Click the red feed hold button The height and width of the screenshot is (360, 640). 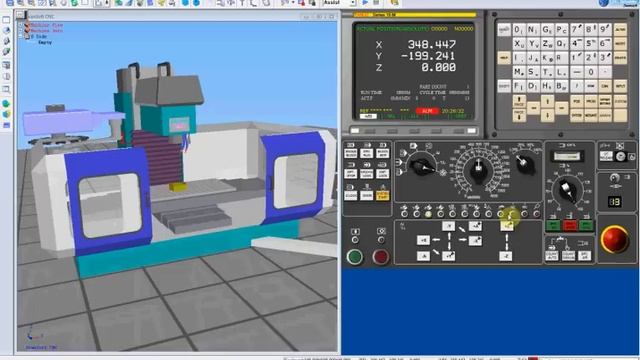[x=380, y=257]
